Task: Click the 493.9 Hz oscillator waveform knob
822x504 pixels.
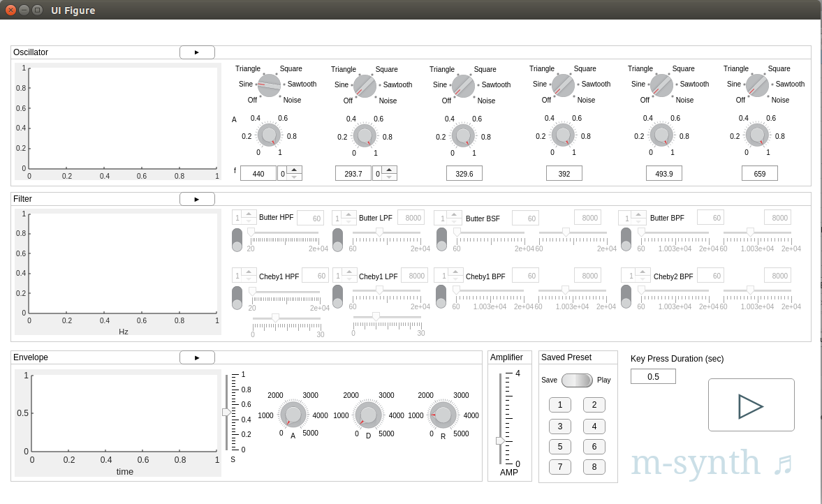Action: point(661,85)
